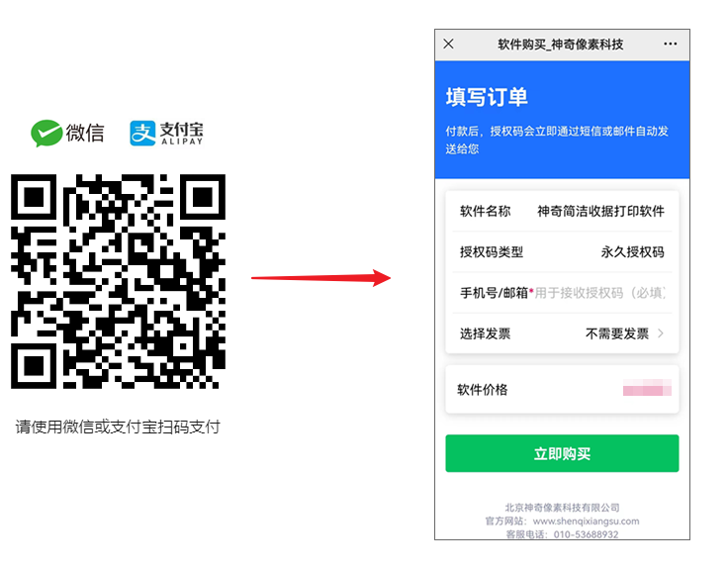Click the red arrow graphic
The image size is (728, 570).
pyautogui.click(x=320, y=278)
